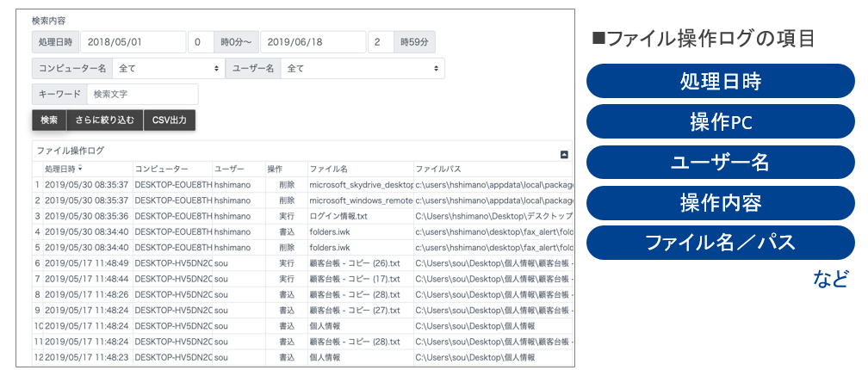Click the ユーザー column header

pos(239,169)
